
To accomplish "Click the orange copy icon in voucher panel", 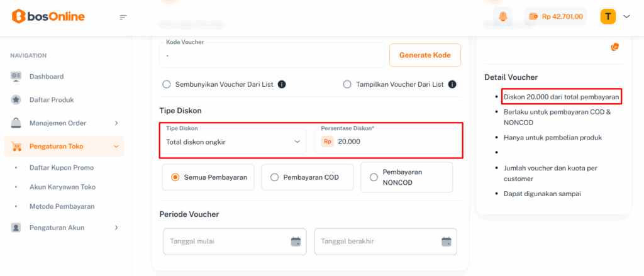I will click(614, 47).
